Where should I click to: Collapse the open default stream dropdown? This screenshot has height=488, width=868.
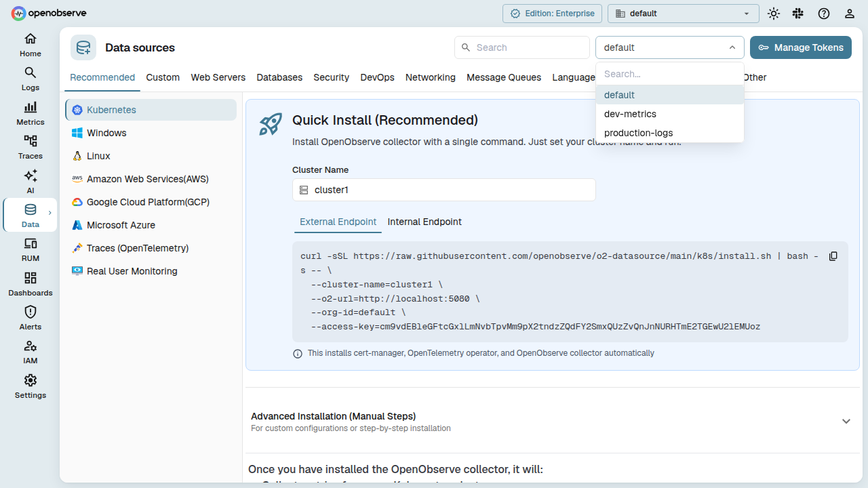[670, 47]
